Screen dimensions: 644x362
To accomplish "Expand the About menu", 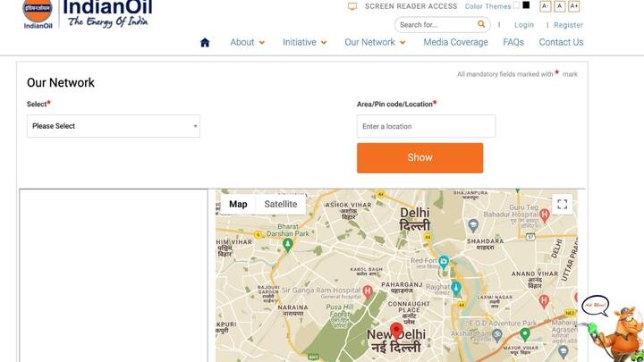I will (x=247, y=42).
